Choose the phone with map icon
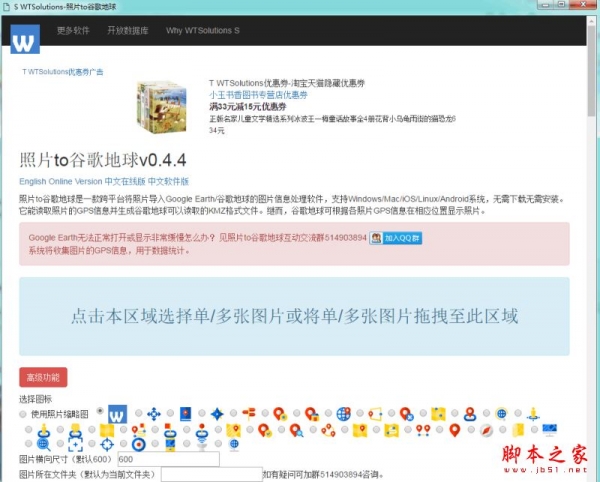This screenshot has width=600, height=482. tap(170, 445)
